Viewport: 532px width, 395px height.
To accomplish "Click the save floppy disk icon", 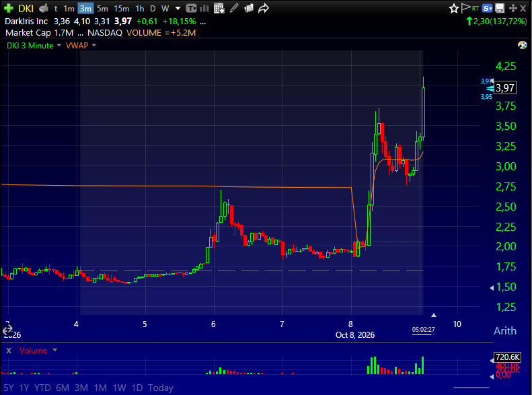I will click(500, 8).
